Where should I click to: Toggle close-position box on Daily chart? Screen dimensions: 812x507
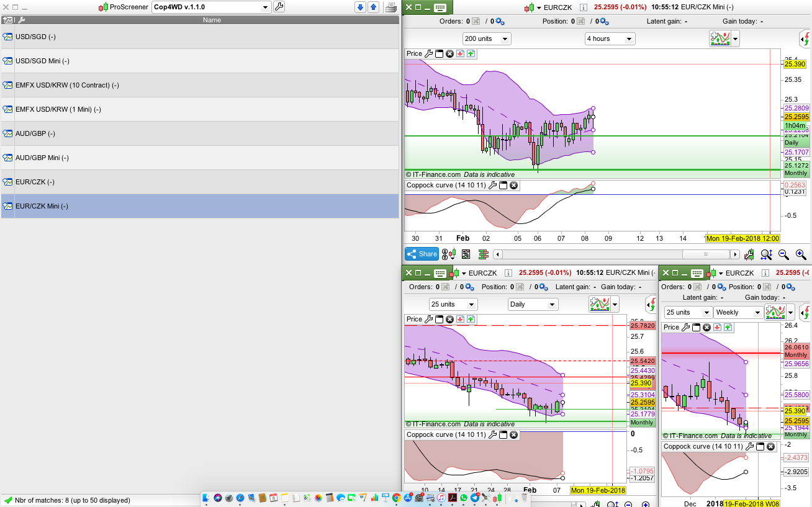coord(519,287)
